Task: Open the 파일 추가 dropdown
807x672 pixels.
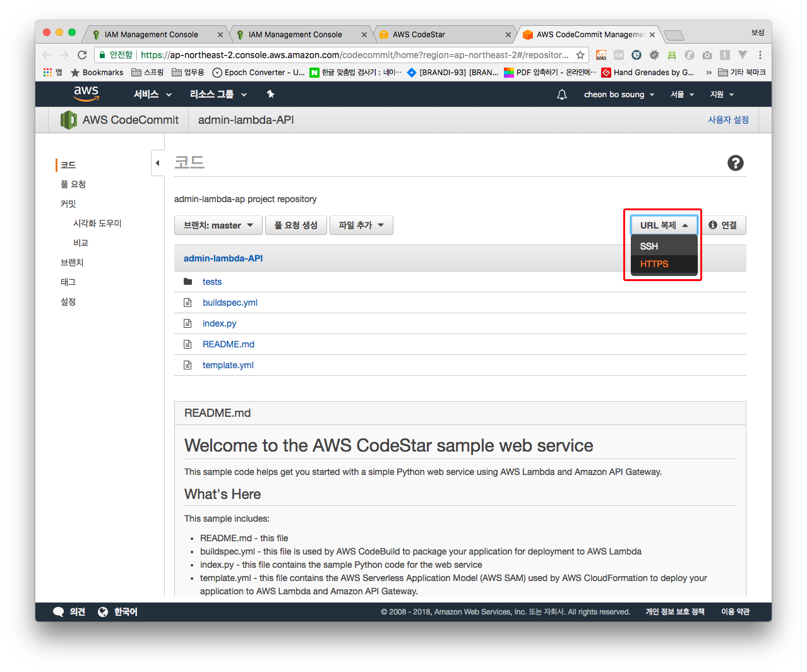Action: point(361,225)
